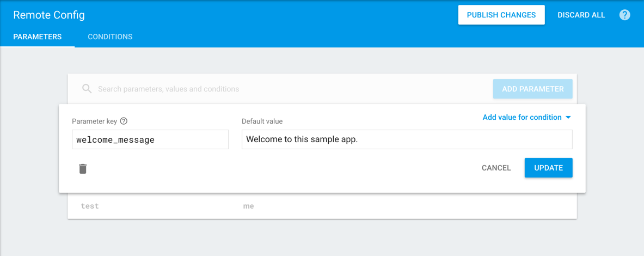Click the Remote Config page title
Viewport: 644px width, 256px height.
(49, 15)
